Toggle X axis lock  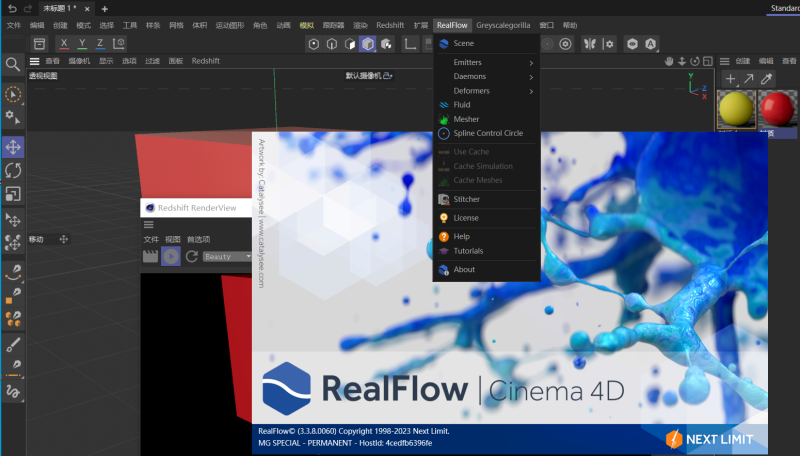click(x=64, y=44)
